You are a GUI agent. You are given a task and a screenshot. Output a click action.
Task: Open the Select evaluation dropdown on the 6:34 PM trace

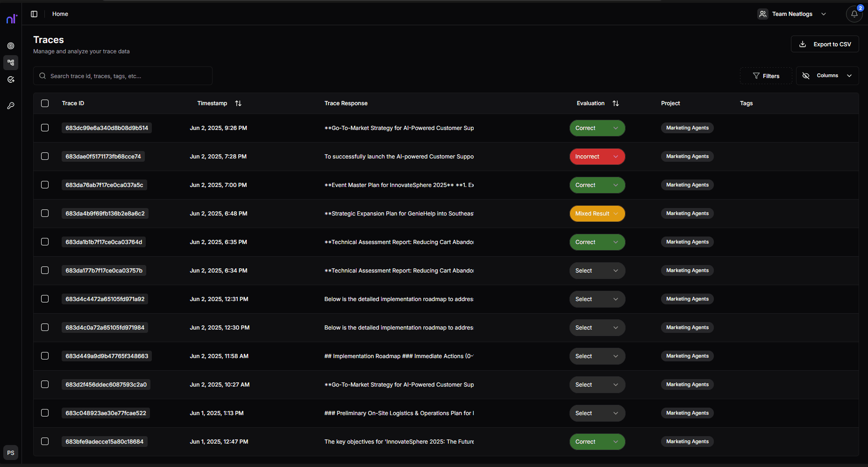tap(597, 270)
